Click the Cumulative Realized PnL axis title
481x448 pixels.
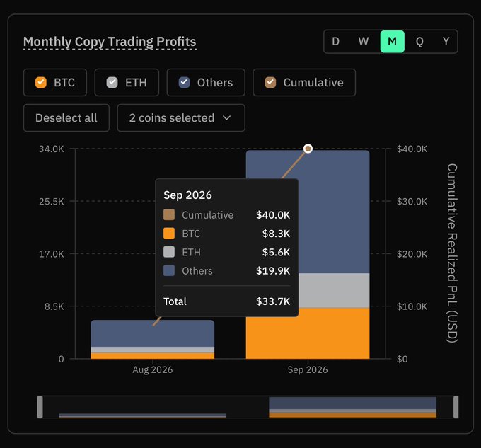[x=452, y=253]
